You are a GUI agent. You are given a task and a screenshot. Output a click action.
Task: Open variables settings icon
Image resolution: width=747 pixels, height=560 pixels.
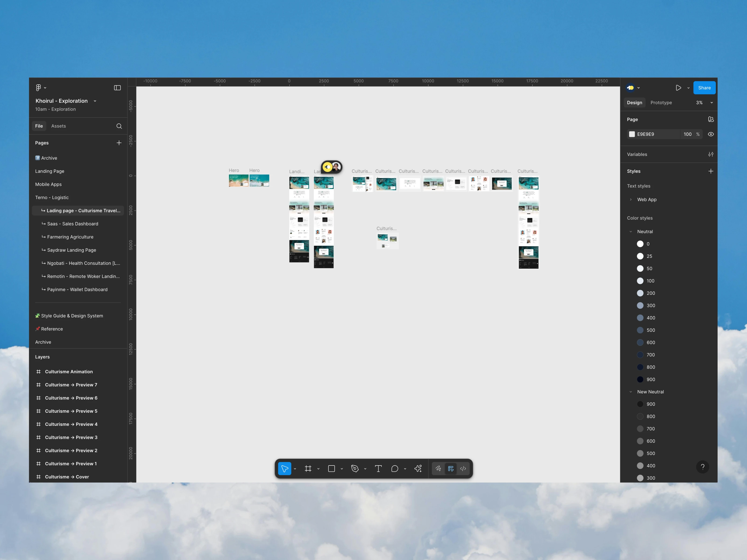711,154
